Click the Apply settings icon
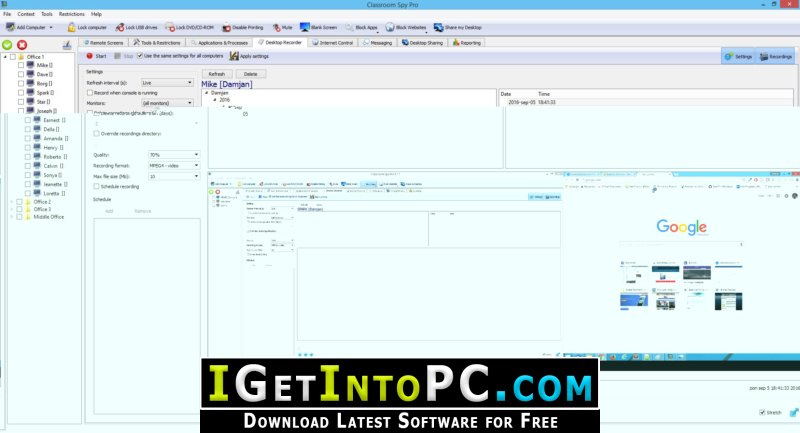 click(x=234, y=56)
